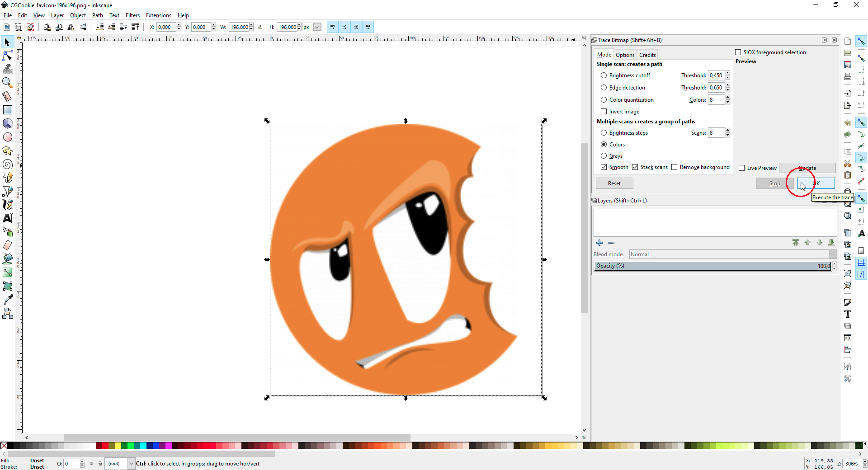Switch to the Options tab
868x470 pixels.
625,55
